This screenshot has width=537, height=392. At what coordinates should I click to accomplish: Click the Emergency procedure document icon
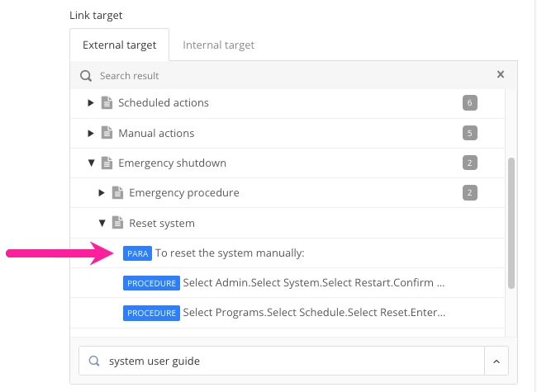(117, 192)
